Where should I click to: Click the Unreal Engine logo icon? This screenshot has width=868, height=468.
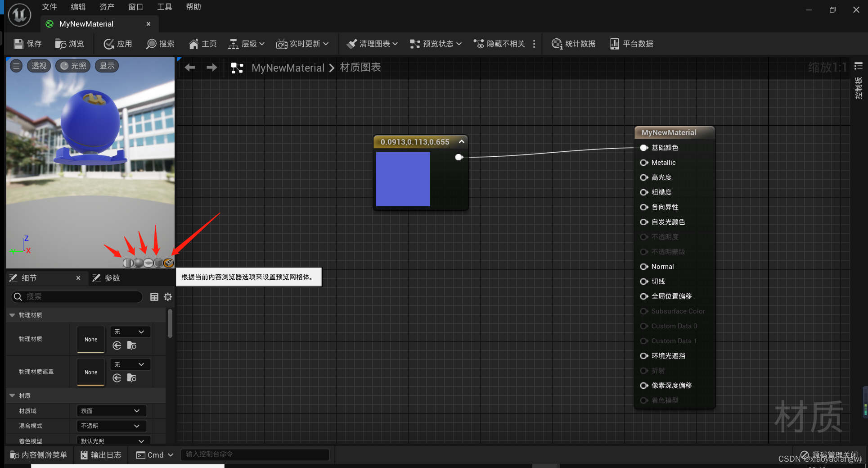tap(19, 15)
